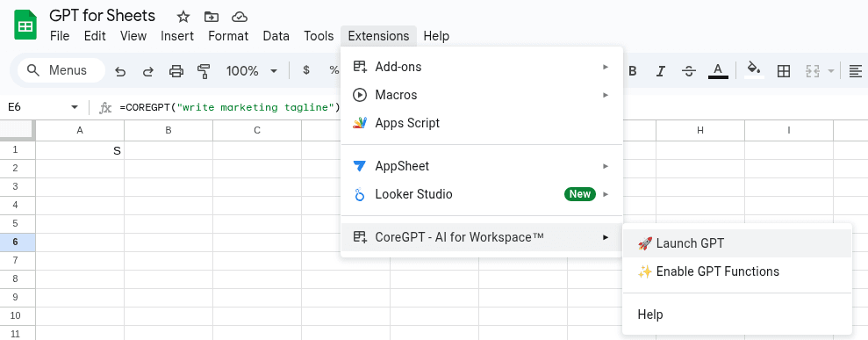Open the Data menu
This screenshot has height=340, width=868.
point(276,36)
